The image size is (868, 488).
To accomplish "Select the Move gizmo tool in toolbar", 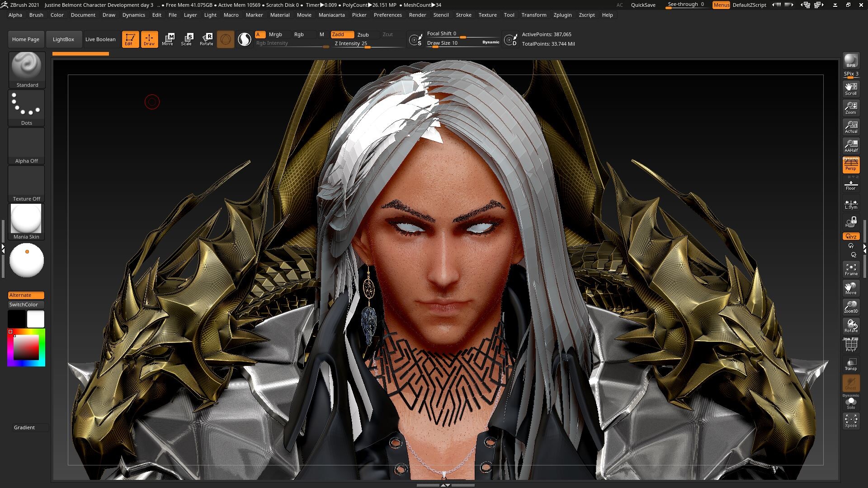I will 168,39.
